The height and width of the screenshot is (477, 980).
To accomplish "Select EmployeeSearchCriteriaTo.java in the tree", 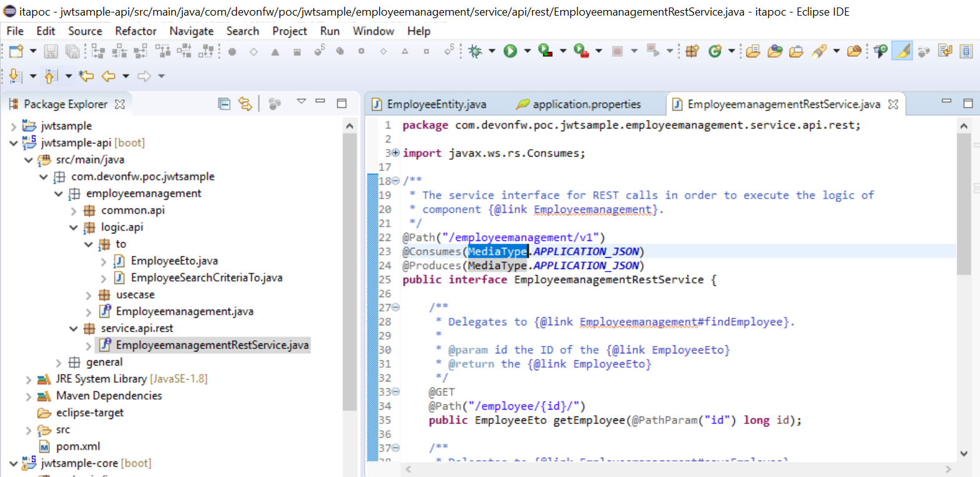I will point(206,278).
